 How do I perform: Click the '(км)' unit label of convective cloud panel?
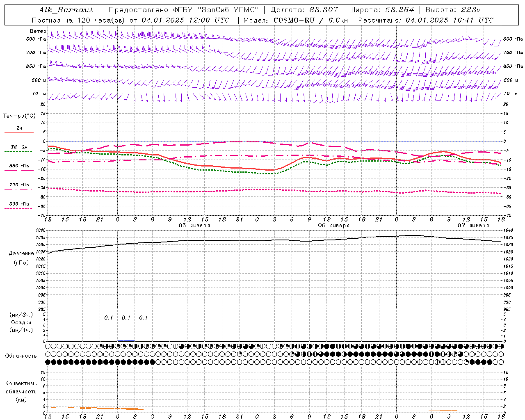coord(21,399)
